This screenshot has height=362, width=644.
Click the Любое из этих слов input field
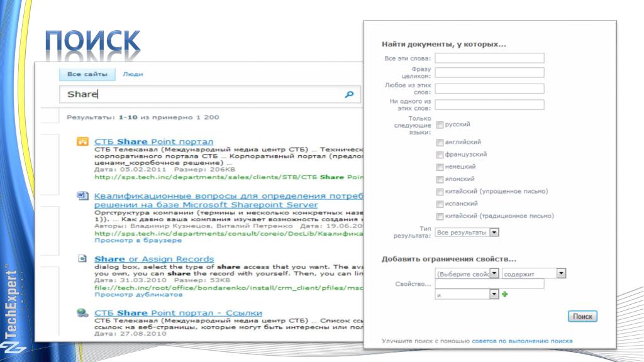pos(489,89)
